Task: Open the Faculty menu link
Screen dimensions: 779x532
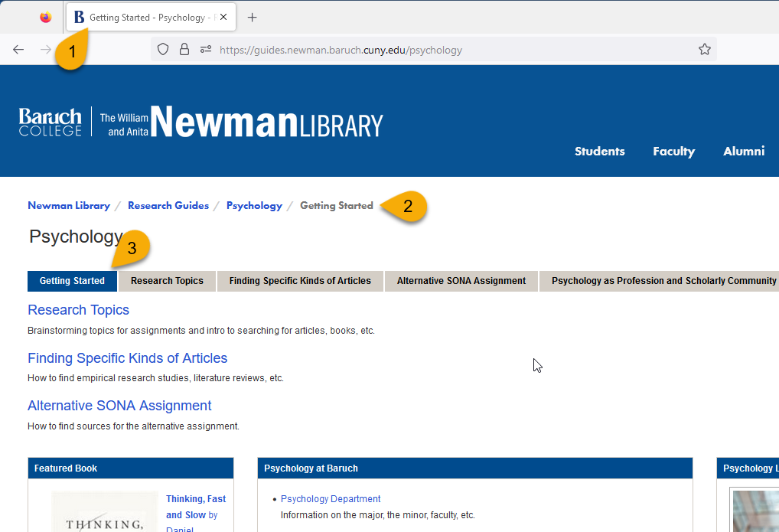Action: coord(673,151)
